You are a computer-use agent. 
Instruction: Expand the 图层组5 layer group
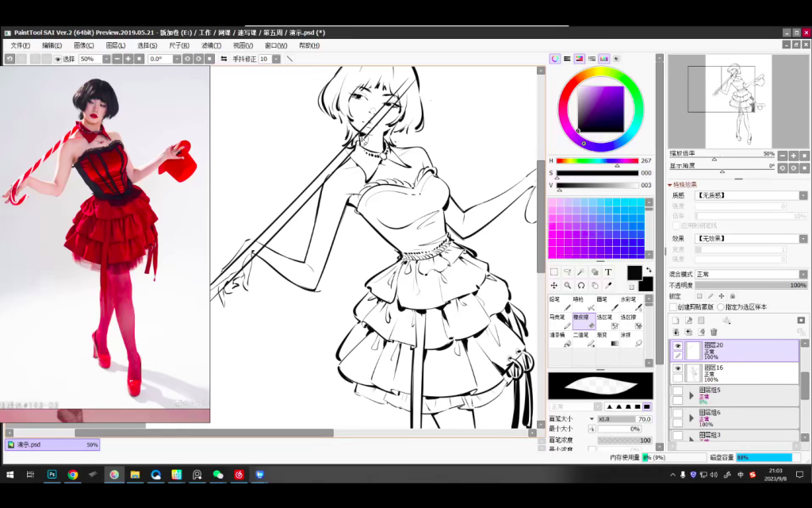click(691, 394)
